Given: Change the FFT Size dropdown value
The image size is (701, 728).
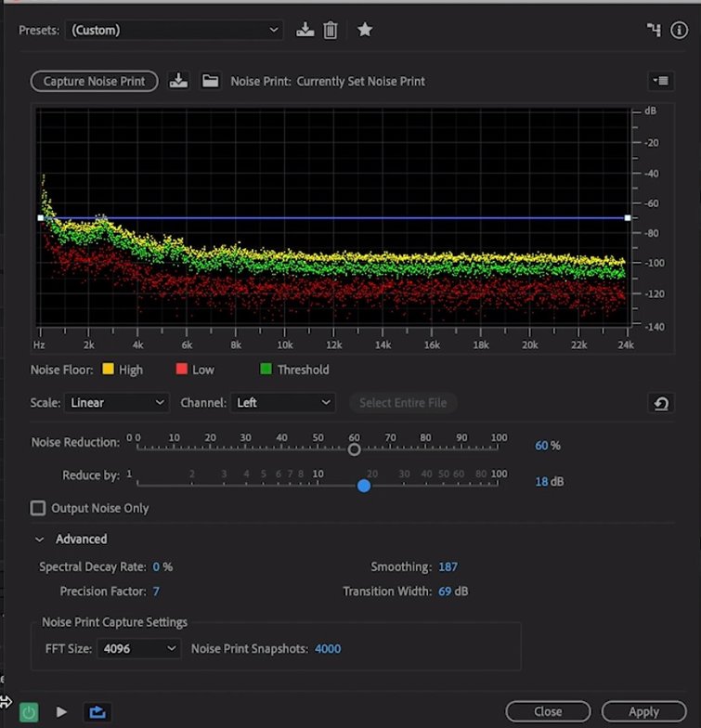Looking at the screenshot, I should click(x=138, y=649).
